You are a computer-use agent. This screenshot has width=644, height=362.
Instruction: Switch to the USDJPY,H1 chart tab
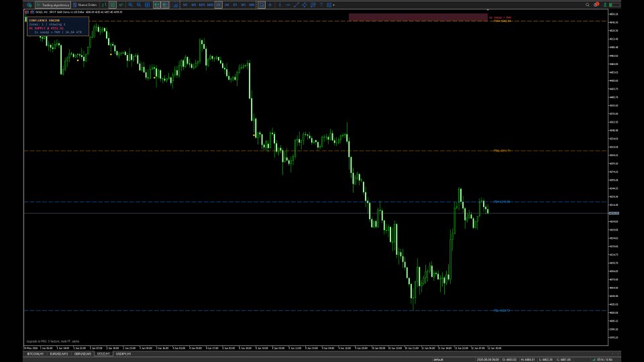tap(123, 354)
